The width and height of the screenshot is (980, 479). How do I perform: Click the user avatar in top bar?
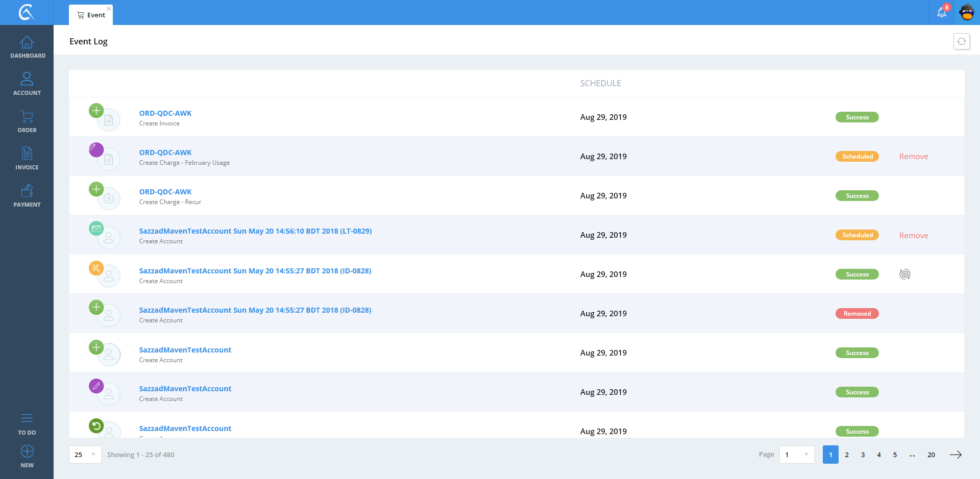coord(967,13)
